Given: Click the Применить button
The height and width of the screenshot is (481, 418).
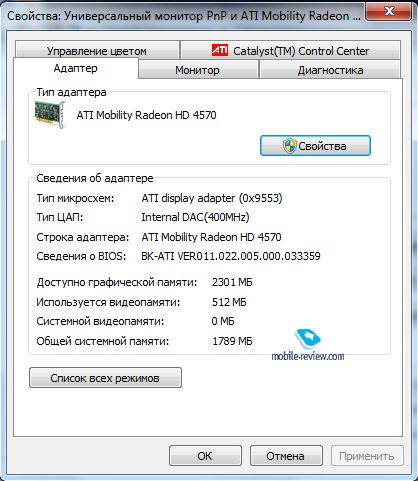Looking at the screenshot, I should tap(367, 456).
